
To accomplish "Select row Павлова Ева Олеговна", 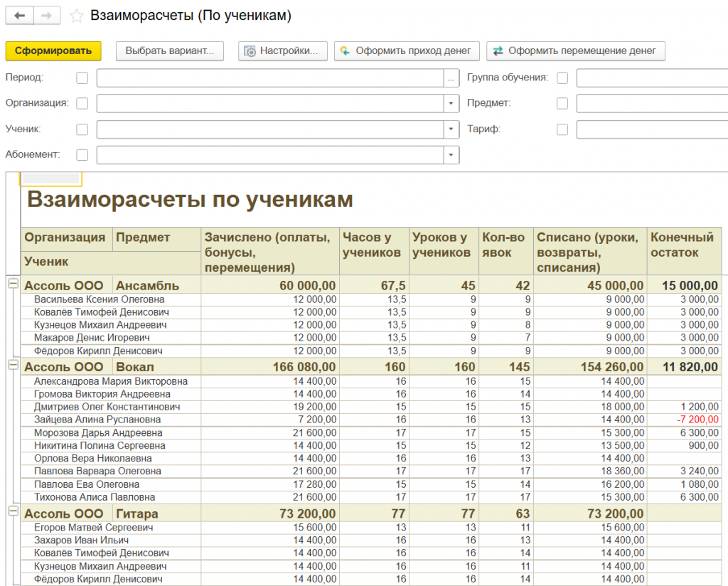I will tap(371, 485).
